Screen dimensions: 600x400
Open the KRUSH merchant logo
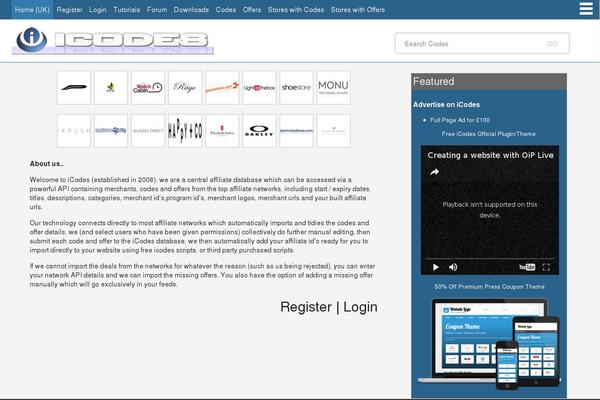click(73, 131)
